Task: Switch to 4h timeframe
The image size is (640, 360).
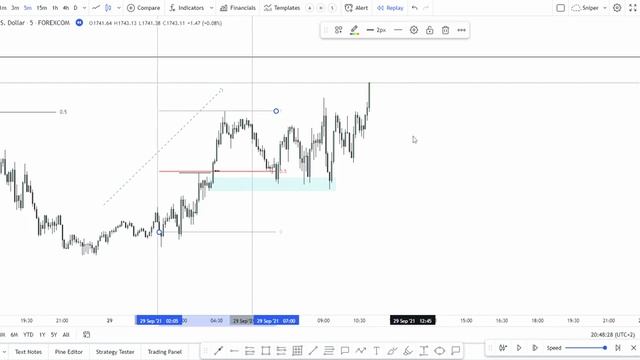Action: [66, 8]
